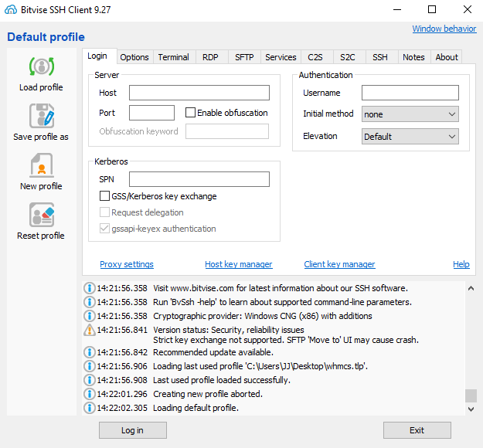Image resolution: width=483 pixels, height=448 pixels.
Task: Click the SPN input field
Action: point(199,179)
